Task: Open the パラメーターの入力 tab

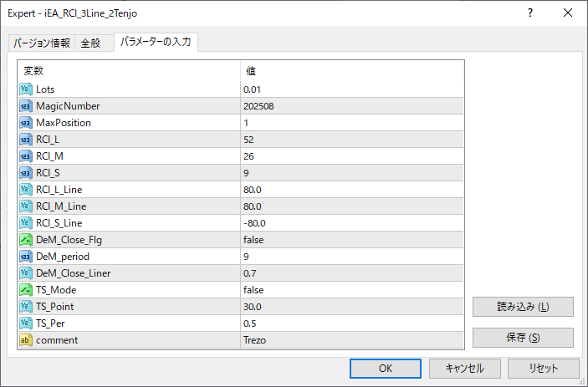Action: click(156, 43)
